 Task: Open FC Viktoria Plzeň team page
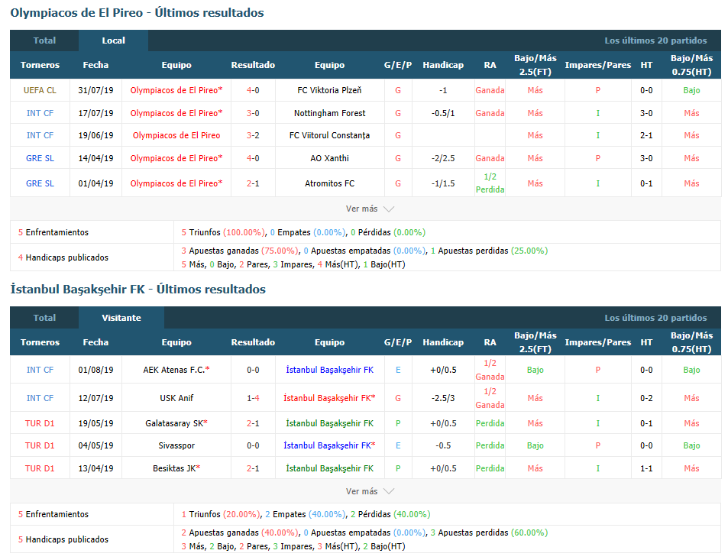330,90
